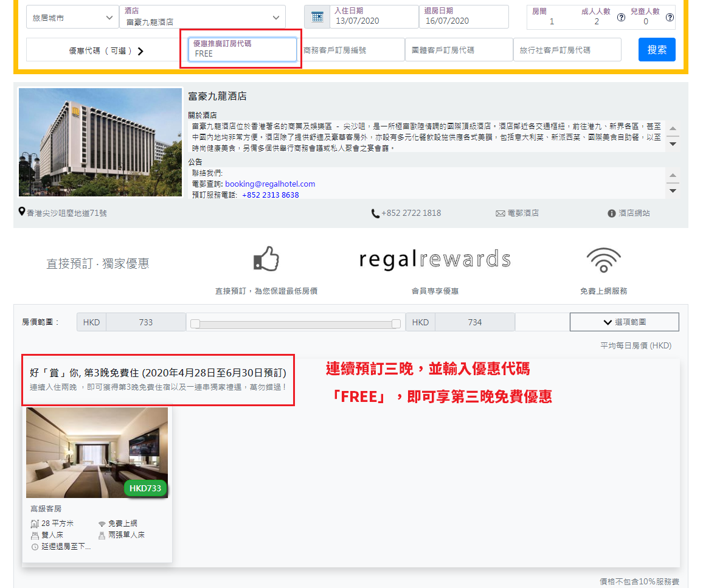Click the 直接預訂 · 獨家優惠 text
703x588 pixels.
tap(98, 263)
